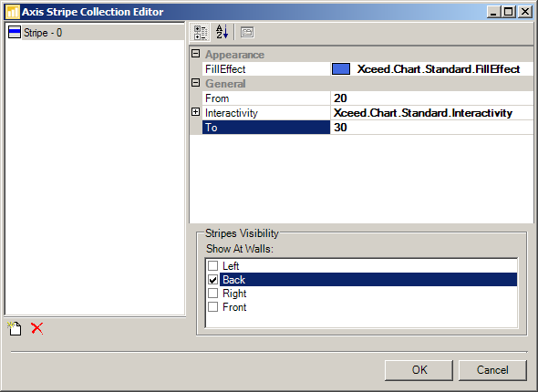This screenshot has height=392, width=538.
Task: Click the OK button
Action: click(x=419, y=370)
